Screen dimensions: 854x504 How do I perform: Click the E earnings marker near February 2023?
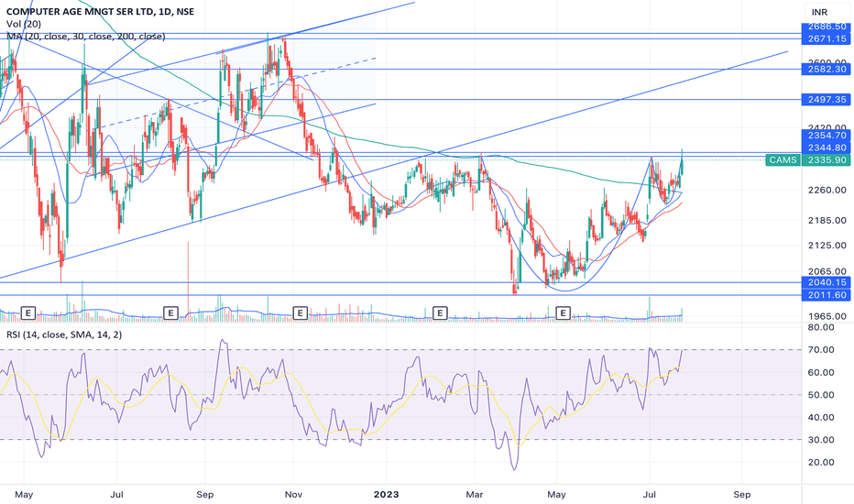point(440,312)
